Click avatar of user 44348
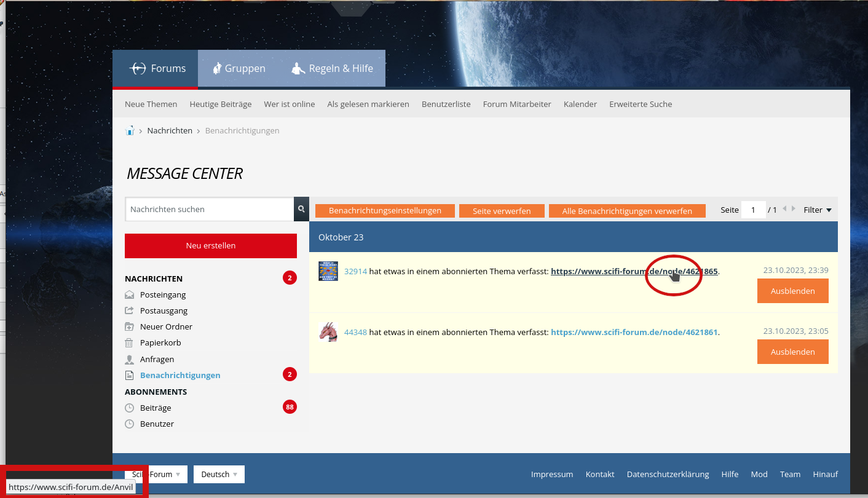This screenshot has width=868, height=498. pos(328,332)
